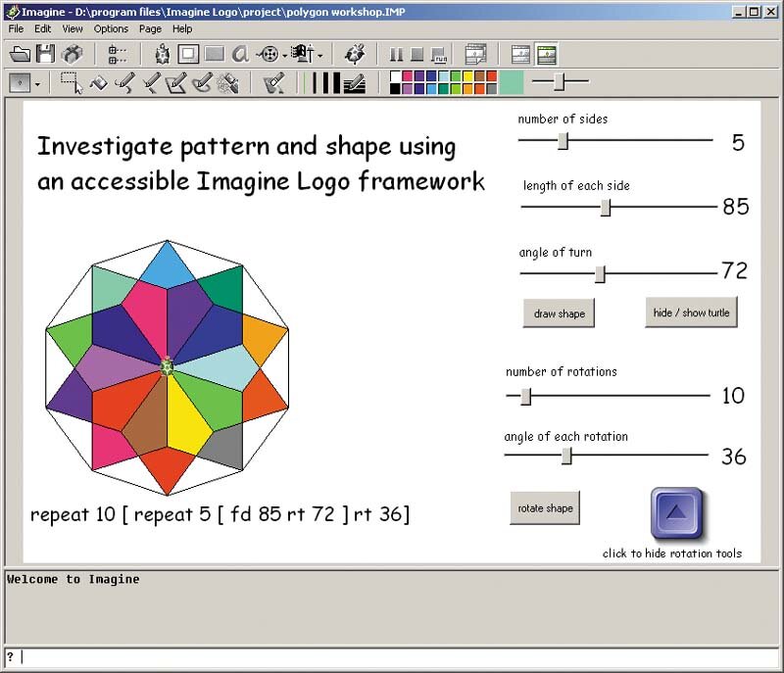Open the Options menu
The width and height of the screenshot is (784, 673).
[x=111, y=29]
